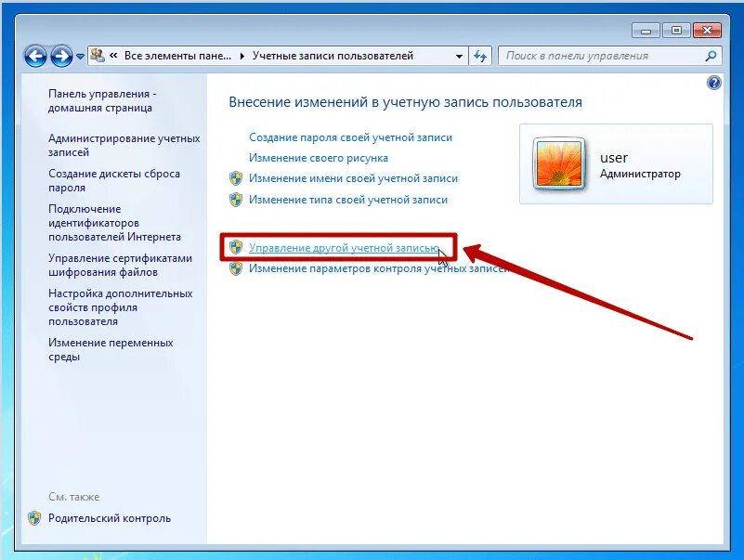
Task: Open «Администрирование учетных записей» sidebar link
Action: coord(124,145)
